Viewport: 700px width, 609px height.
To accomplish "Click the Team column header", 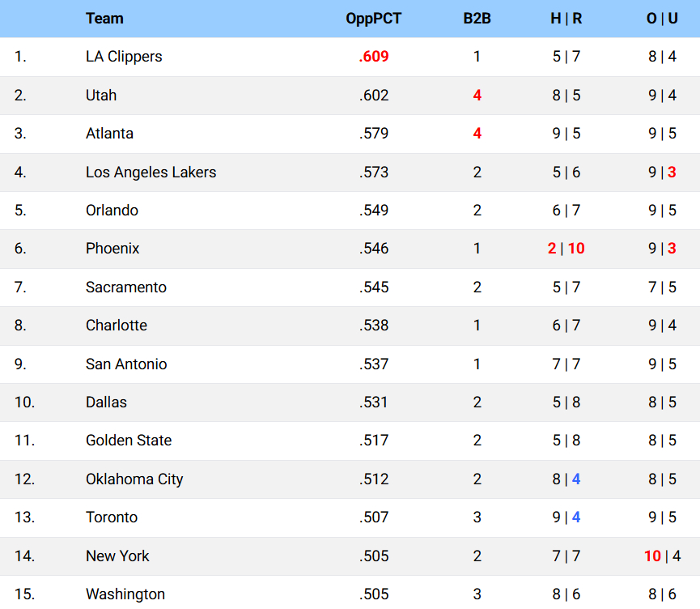I will pyautogui.click(x=104, y=19).
